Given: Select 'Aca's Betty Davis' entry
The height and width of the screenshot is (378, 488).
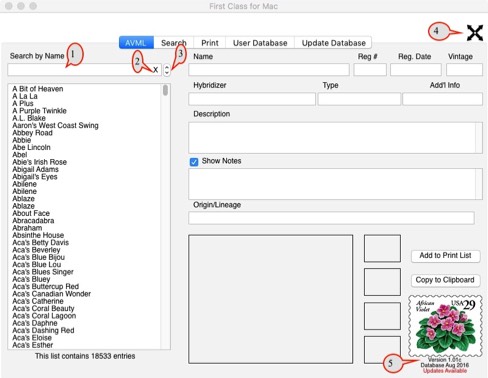Looking at the screenshot, I should coord(41,243).
